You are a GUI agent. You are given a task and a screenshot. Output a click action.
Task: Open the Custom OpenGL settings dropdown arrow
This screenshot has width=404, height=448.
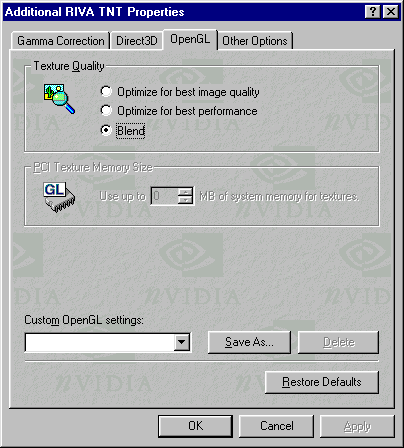pyautogui.click(x=182, y=342)
